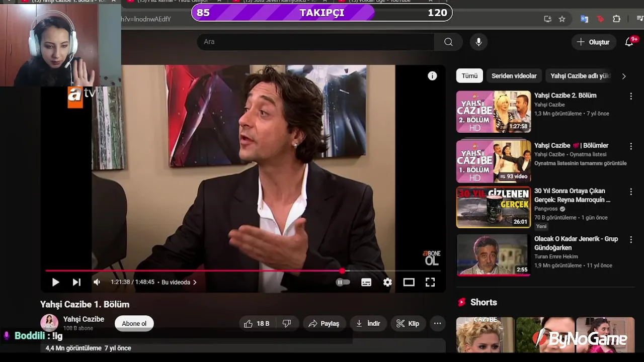
Task: Click the İndir download button
Action: click(x=368, y=323)
